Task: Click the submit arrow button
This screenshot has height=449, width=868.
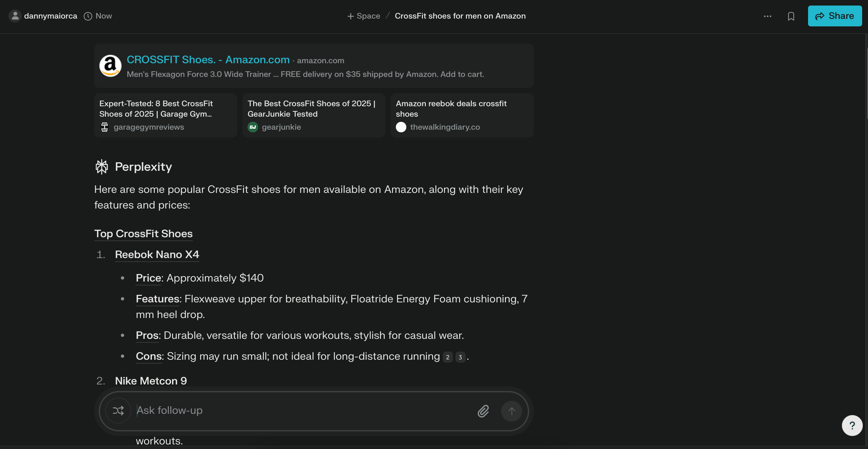Action: (x=511, y=411)
